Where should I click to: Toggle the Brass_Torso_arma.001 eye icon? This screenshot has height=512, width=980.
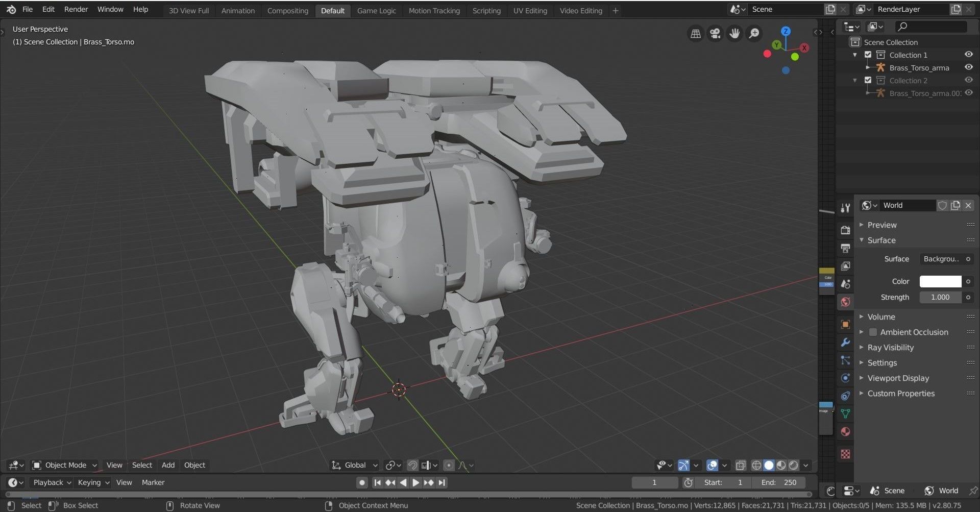[968, 93]
